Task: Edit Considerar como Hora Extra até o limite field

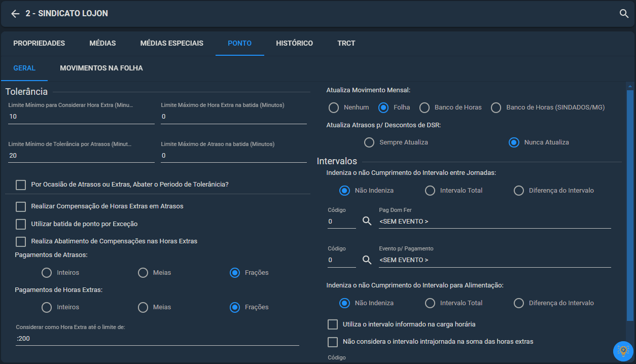Action: pyautogui.click(x=157, y=339)
